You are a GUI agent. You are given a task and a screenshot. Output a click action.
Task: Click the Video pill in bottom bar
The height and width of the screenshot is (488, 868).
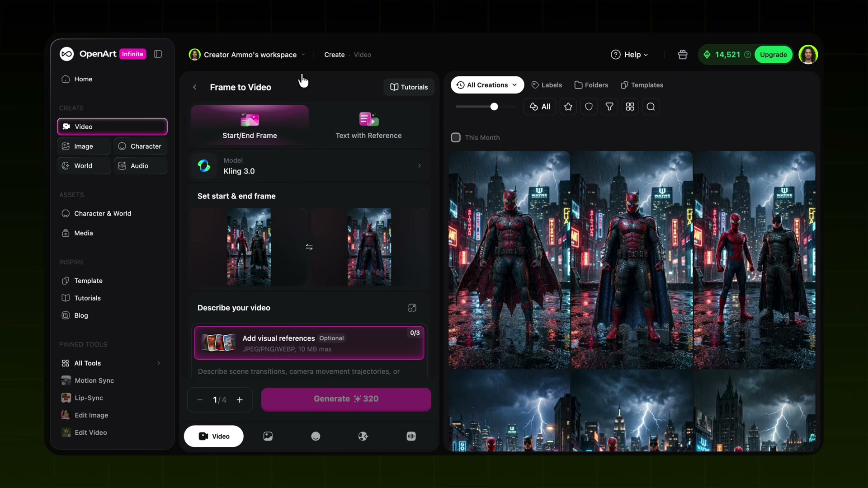pos(213,436)
